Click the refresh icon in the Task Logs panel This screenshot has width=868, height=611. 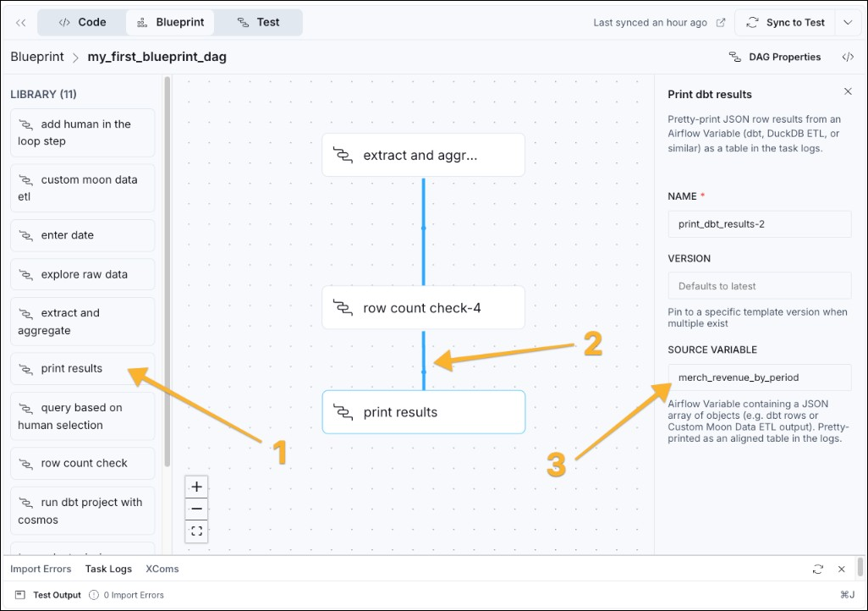[817, 569]
